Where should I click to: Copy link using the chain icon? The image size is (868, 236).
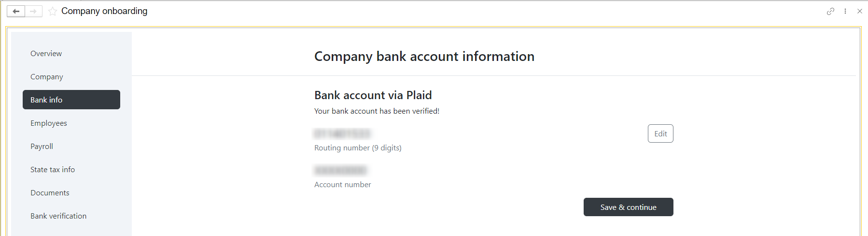(x=830, y=11)
